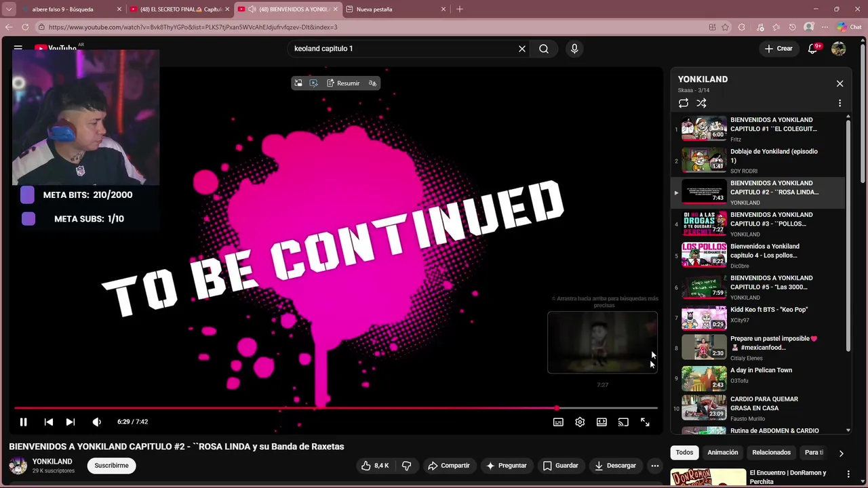Play Kidd Keo ft BTS Keo Pop
Viewport: 868px width, 488px height.
758,317
